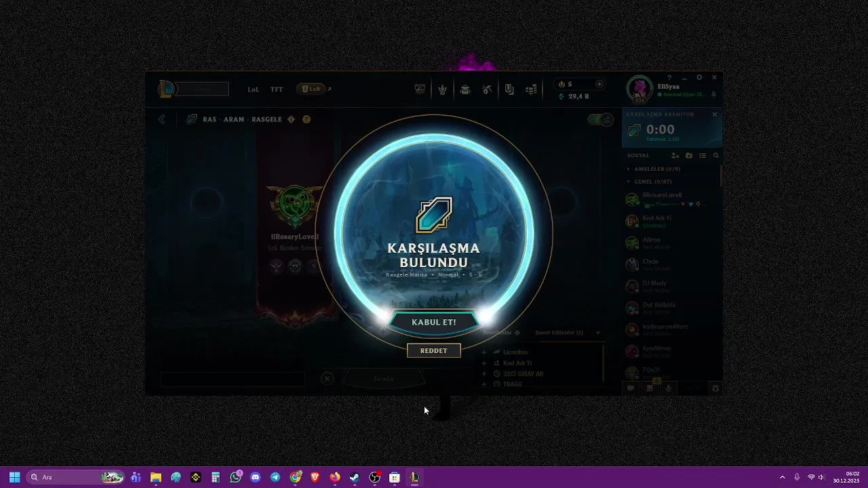868x488 pixels.
Task: Open the Clash trophy icon
Action: point(420,89)
